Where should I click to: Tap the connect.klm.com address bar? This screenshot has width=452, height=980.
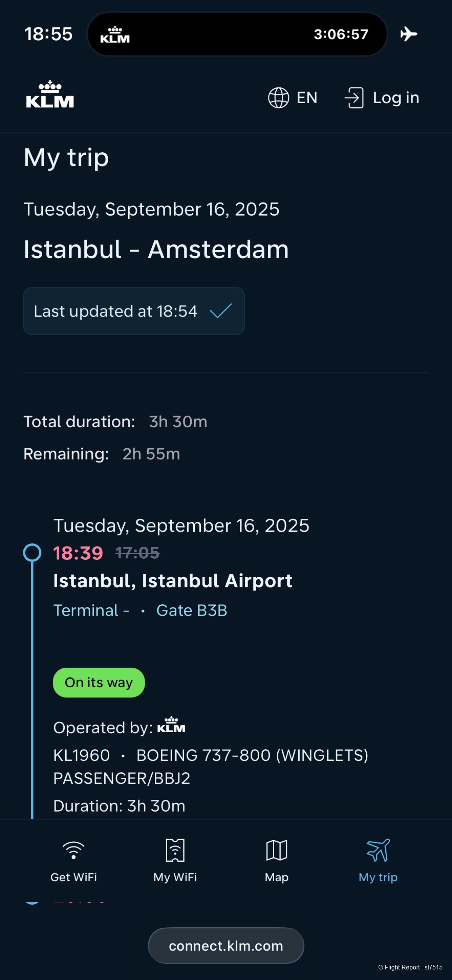point(226,946)
